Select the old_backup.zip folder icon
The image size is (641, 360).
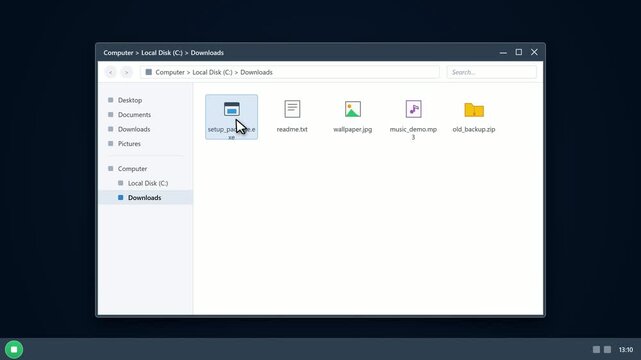click(474, 110)
